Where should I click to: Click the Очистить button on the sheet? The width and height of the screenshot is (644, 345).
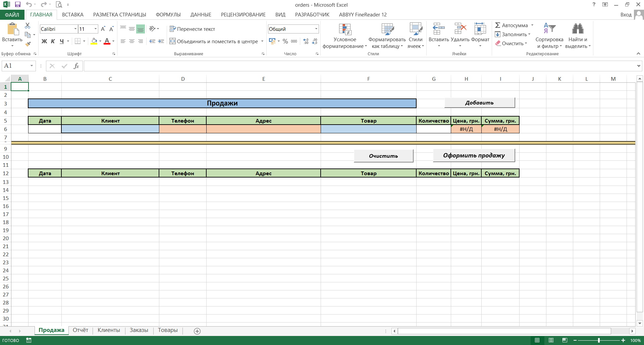tap(383, 156)
